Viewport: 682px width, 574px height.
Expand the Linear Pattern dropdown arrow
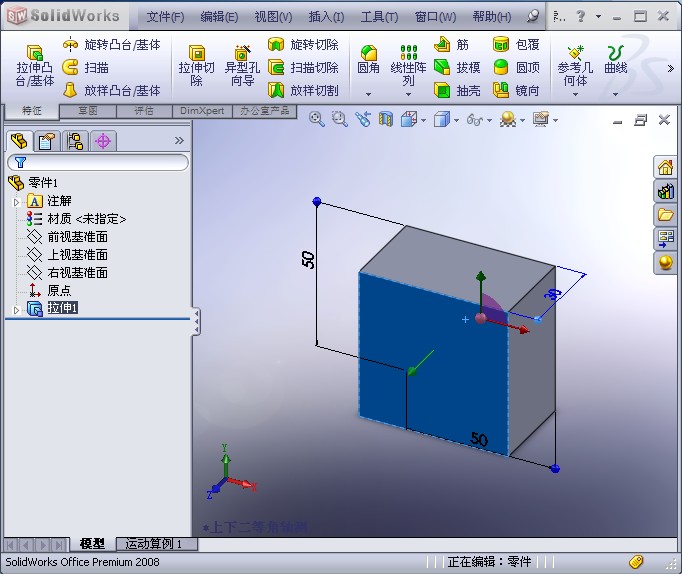[x=408, y=93]
